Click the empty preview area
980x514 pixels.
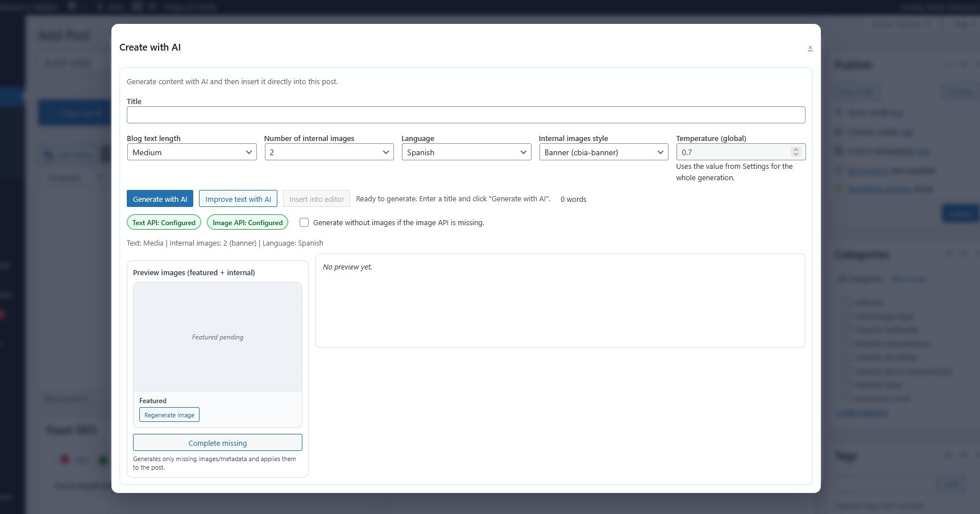click(560, 300)
